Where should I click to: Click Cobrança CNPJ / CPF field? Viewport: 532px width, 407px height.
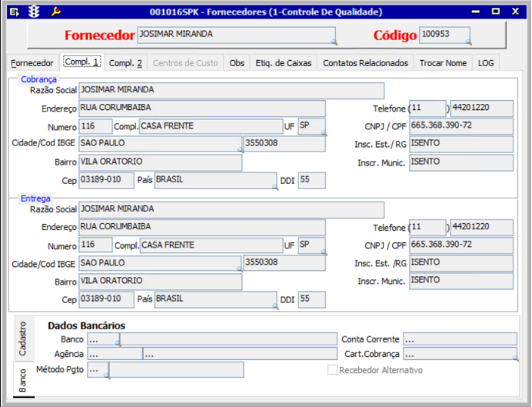coord(461,126)
